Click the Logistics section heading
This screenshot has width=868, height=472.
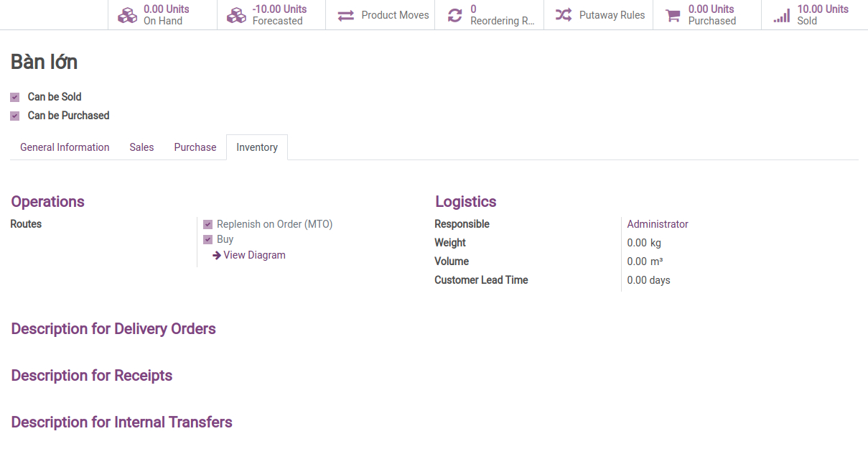tap(466, 202)
